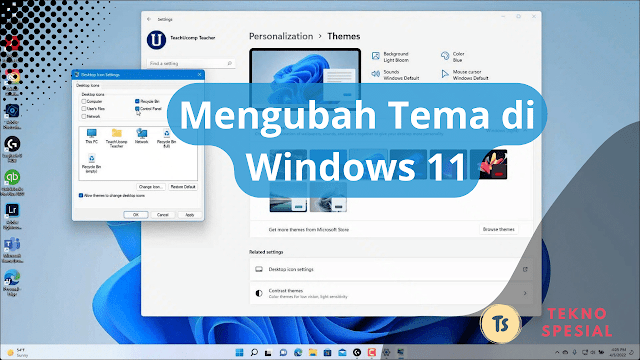Viewport: 640px width, 360px height.
Task: Open Sounds Windows Default setting
Action: pos(395,75)
